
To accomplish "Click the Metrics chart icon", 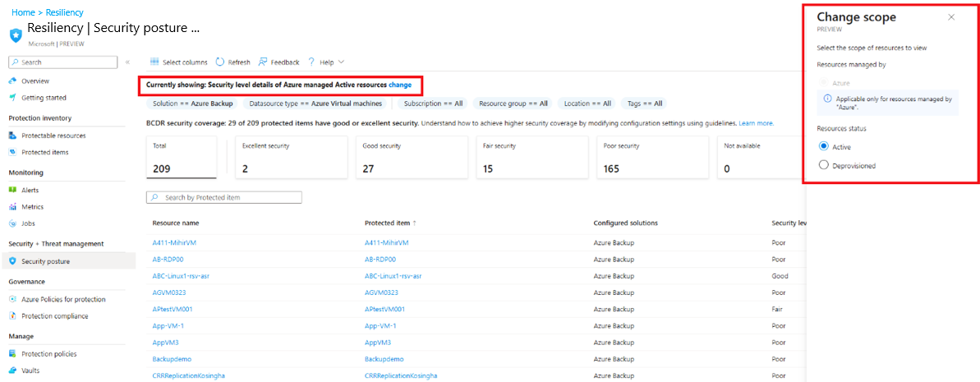I will coord(12,207).
